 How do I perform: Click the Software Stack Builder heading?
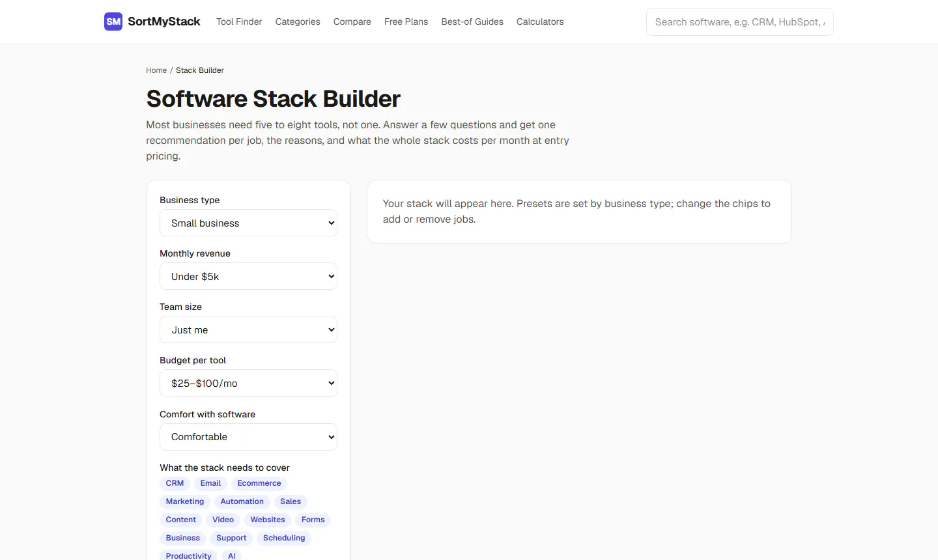click(273, 99)
